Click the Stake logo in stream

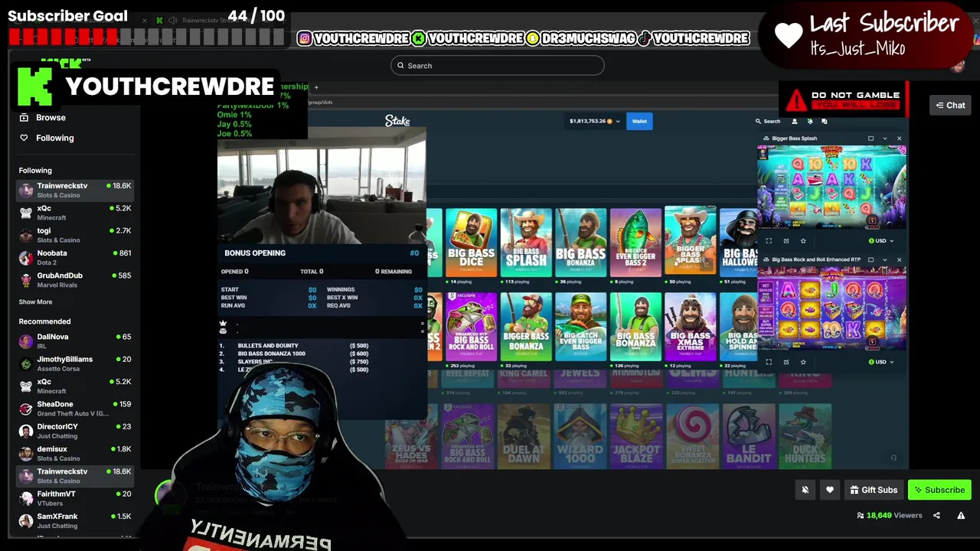pyautogui.click(x=397, y=121)
